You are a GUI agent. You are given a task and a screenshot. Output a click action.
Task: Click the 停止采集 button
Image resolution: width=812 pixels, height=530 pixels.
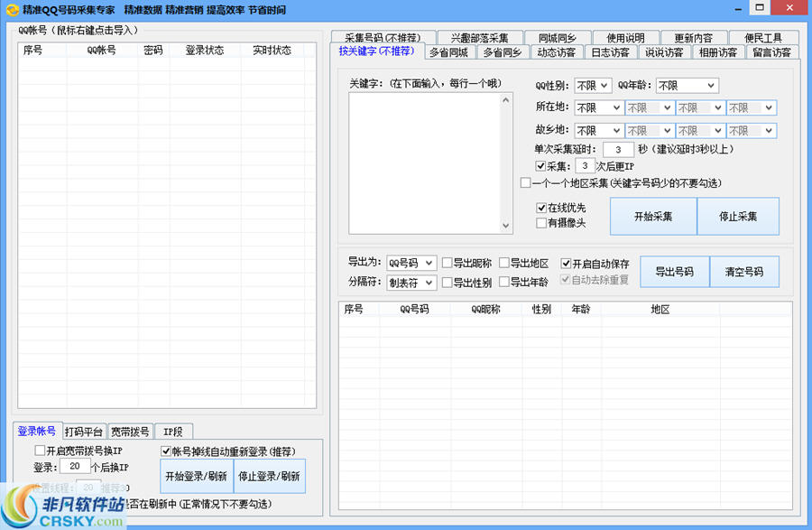coord(737,216)
